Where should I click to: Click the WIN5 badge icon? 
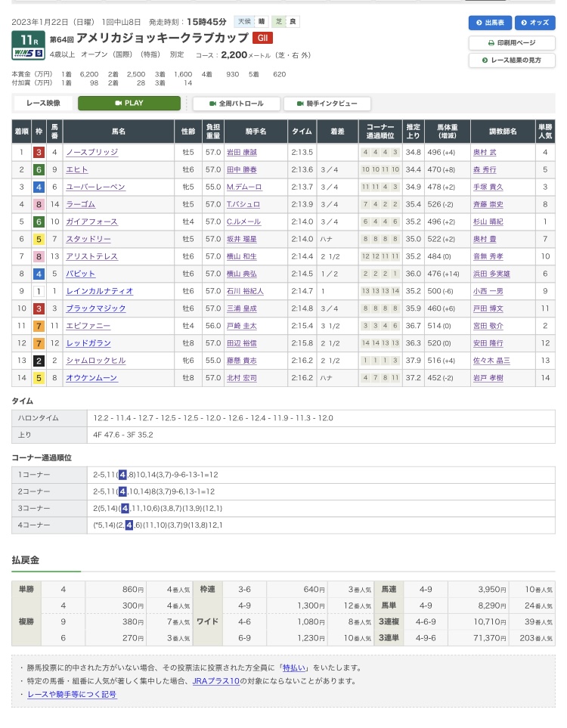point(28,54)
